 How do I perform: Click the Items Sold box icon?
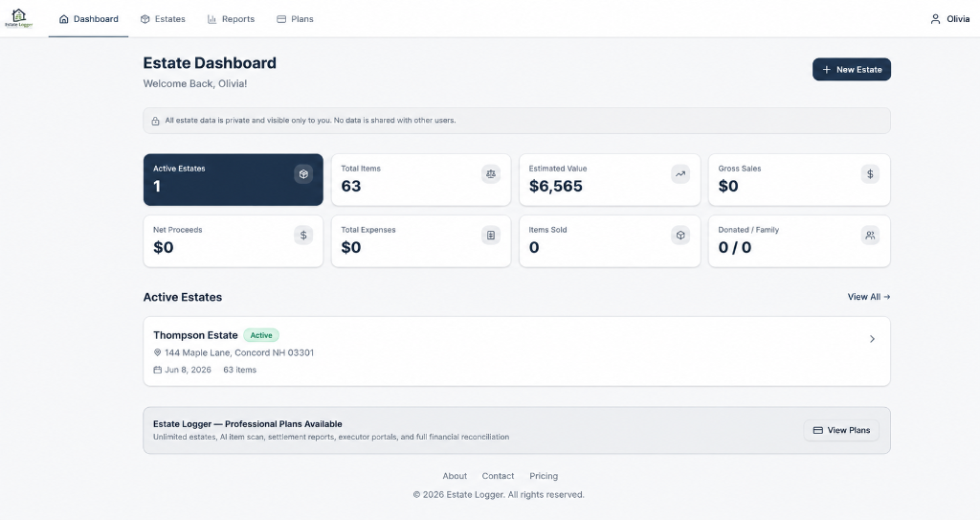click(x=680, y=236)
